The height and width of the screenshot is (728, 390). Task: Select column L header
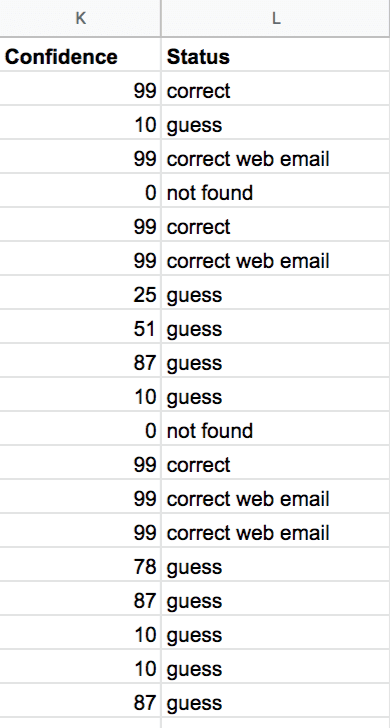[x=276, y=18]
